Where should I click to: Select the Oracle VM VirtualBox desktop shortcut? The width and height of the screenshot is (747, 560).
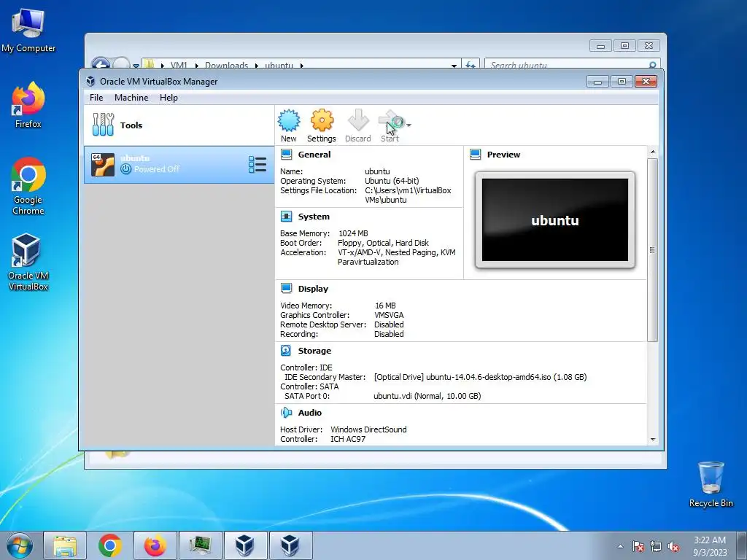(x=28, y=262)
